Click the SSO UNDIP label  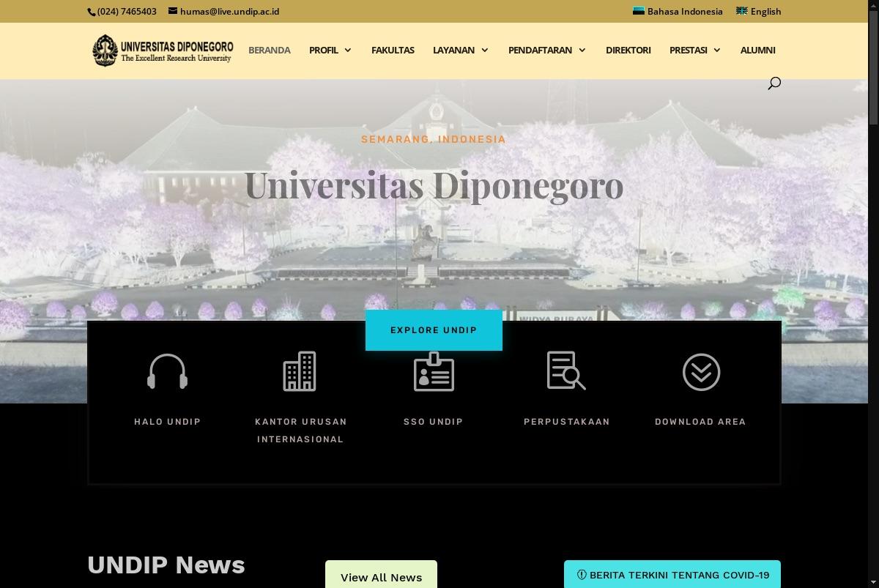(x=434, y=422)
